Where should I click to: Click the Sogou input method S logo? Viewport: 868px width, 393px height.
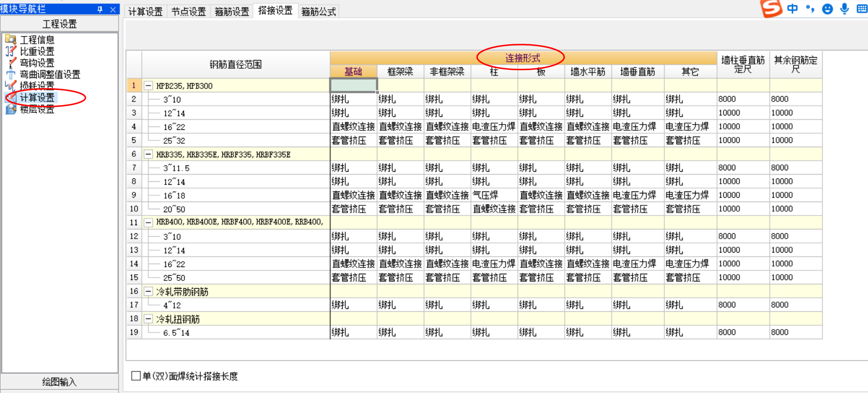tap(771, 8)
